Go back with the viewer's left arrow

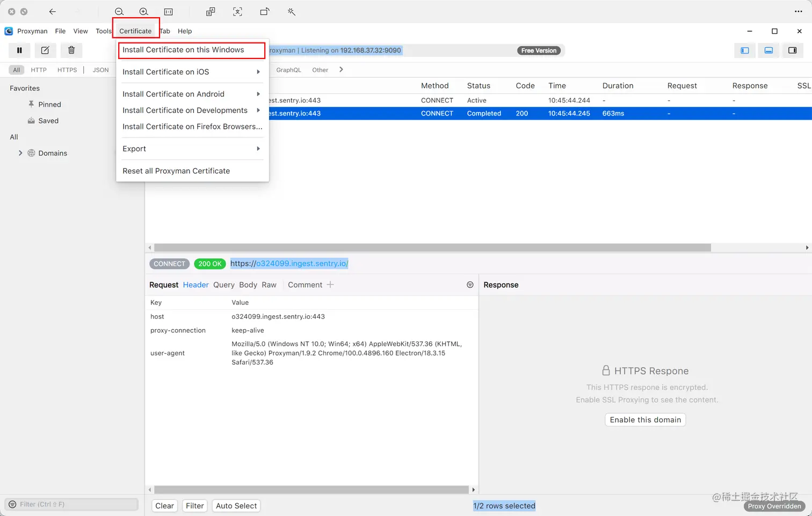coord(52,12)
